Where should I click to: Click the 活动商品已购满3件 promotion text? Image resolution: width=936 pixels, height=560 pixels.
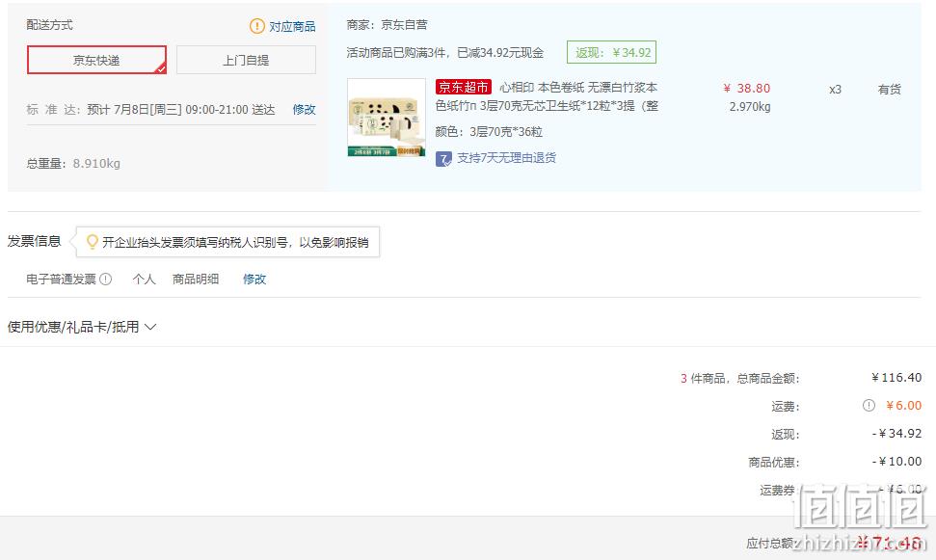444,53
